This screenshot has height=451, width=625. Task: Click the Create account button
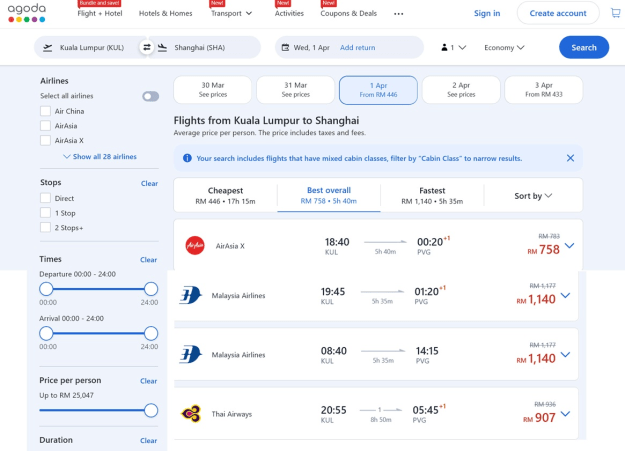[x=556, y=13]
